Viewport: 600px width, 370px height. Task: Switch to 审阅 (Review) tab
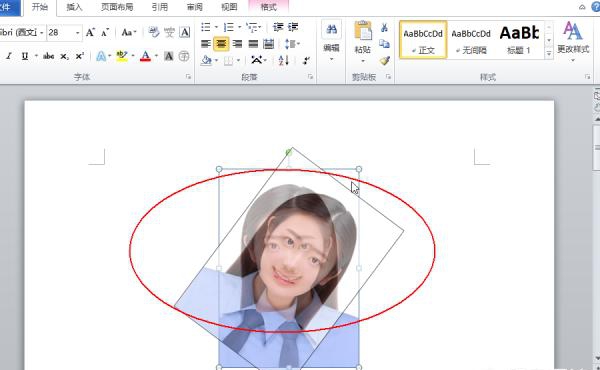[x=194, y=7]
